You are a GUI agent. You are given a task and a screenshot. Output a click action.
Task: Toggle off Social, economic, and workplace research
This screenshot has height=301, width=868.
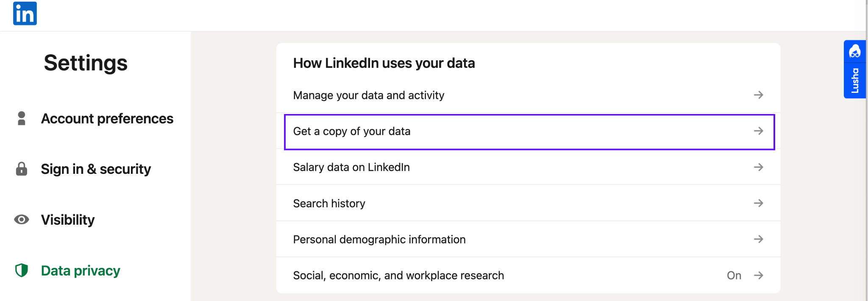[734, 275]
